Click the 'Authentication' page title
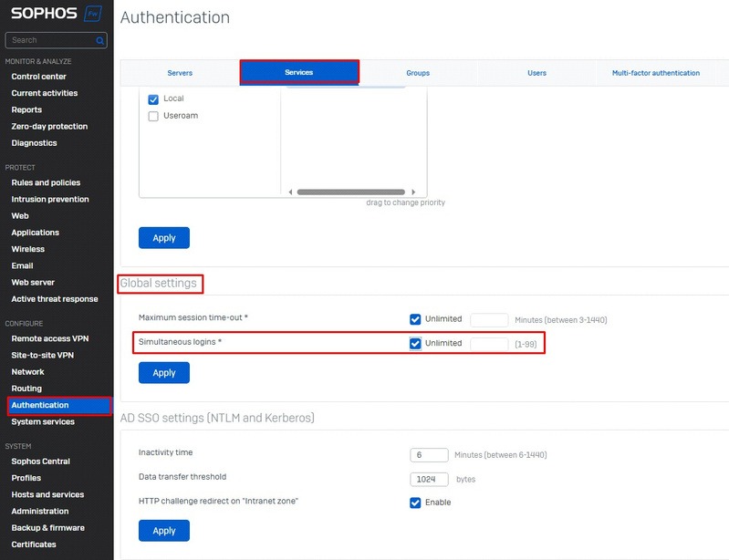This screenshot has height=560, width=729. coord(175,17)
